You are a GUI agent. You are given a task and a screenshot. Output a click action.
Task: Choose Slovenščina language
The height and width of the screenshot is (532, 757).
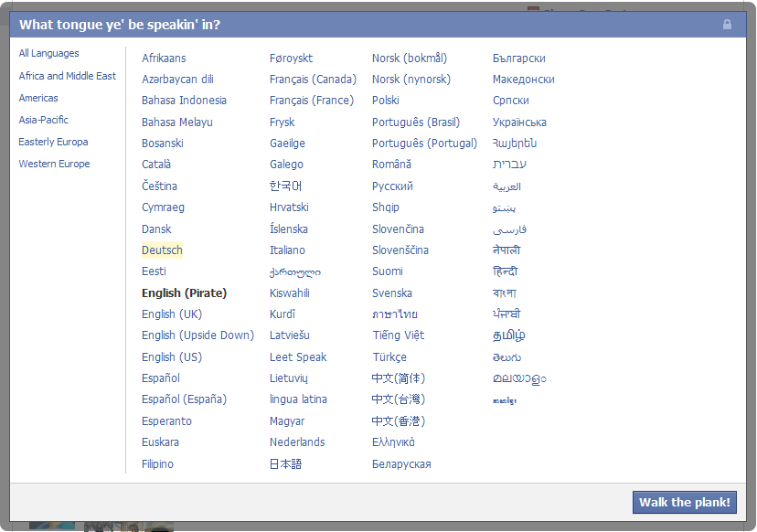tap(400, 250)
